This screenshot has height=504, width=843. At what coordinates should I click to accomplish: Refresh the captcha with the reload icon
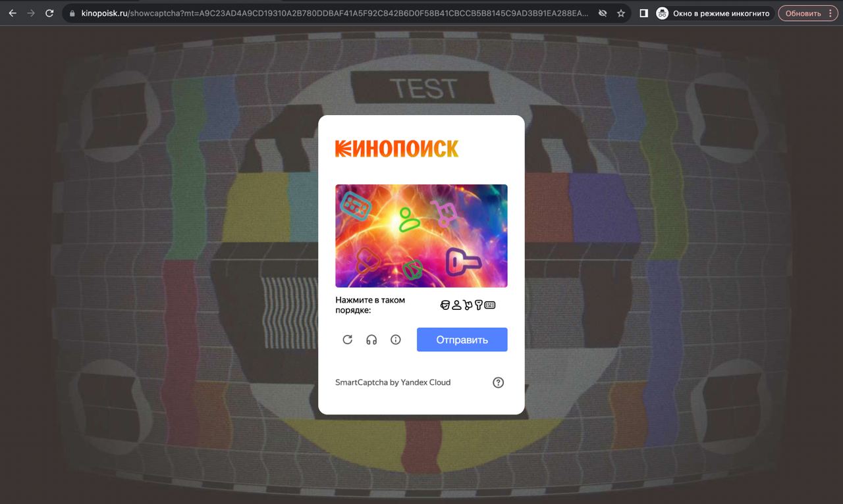348,340
